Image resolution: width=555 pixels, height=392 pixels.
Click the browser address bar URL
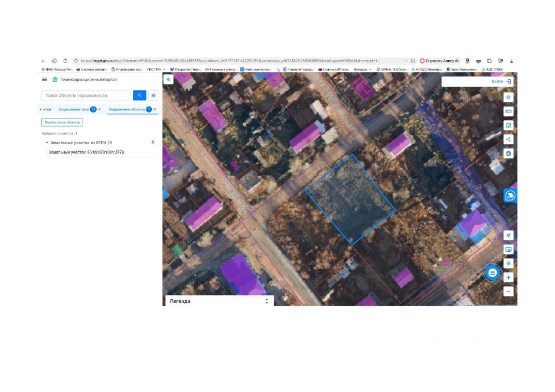point(230,61)
